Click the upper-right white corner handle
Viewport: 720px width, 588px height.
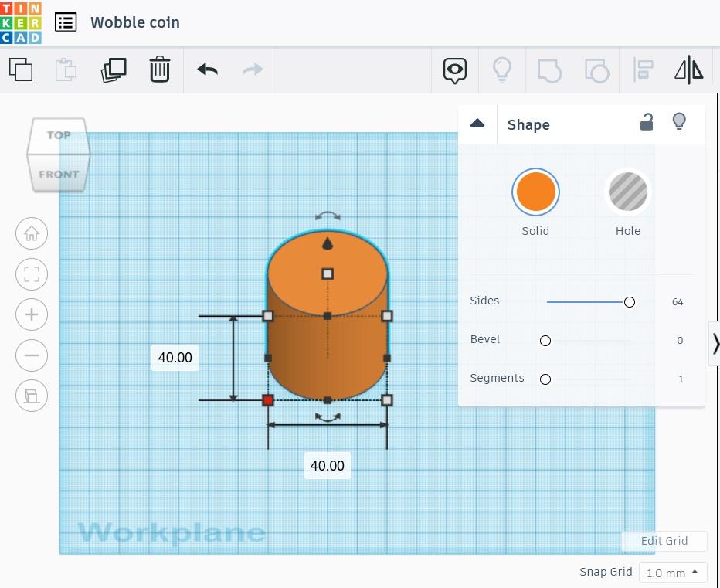387,315
